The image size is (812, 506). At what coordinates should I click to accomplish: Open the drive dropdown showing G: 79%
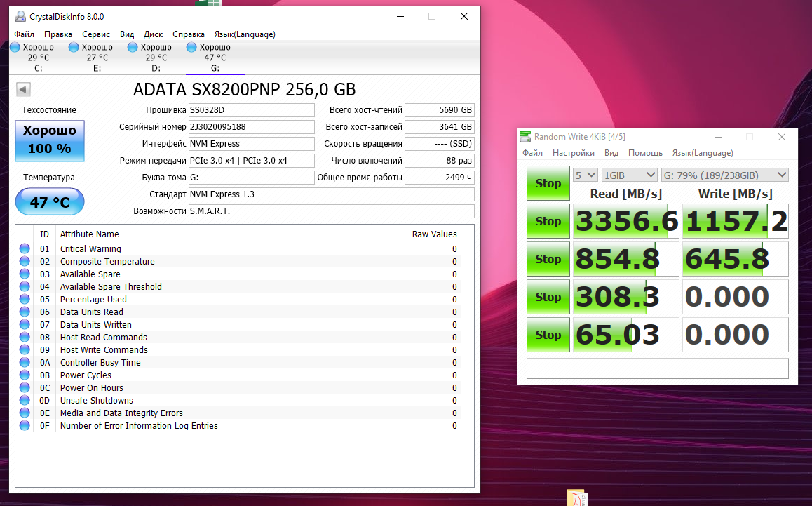(x=724, y=175)
